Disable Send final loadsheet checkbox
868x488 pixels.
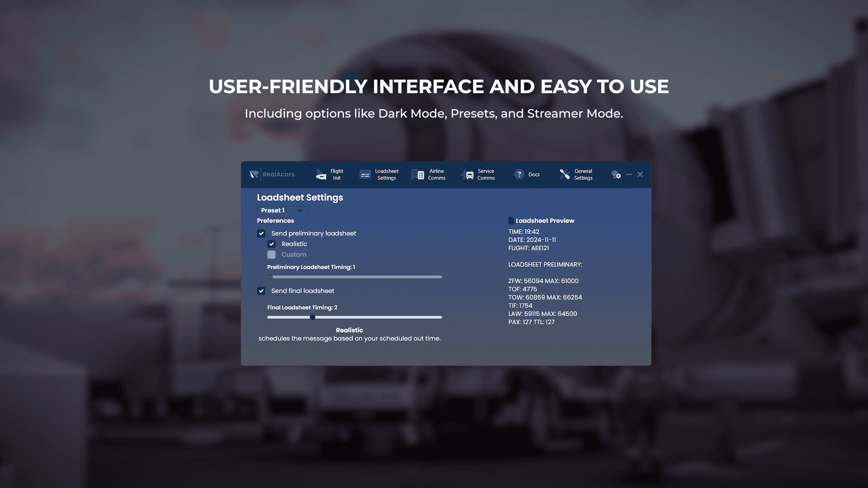261,291
